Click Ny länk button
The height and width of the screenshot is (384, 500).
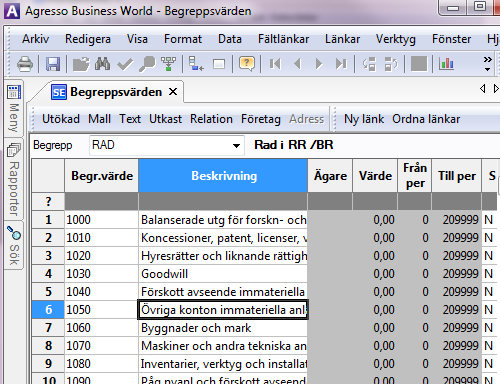point(364,119)
